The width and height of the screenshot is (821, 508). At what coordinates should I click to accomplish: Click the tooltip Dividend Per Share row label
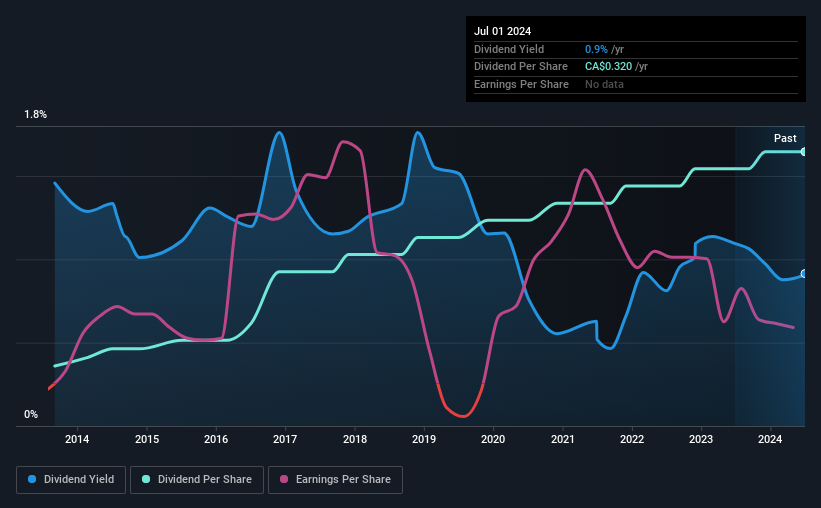[520, 67]
